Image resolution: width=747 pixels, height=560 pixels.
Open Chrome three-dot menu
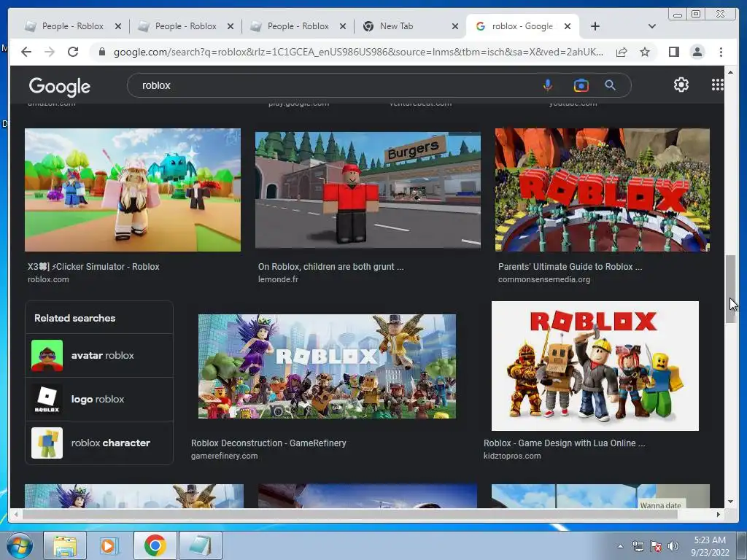click(x=721, y=52)
